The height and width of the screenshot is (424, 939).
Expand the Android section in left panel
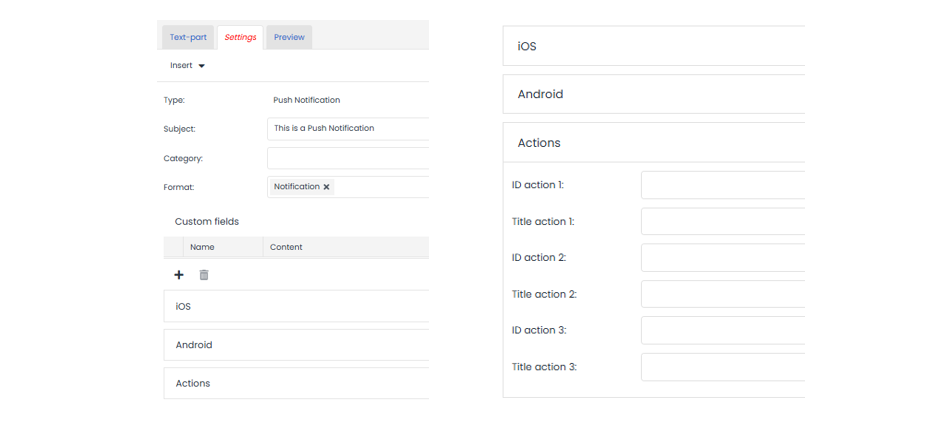296,345
